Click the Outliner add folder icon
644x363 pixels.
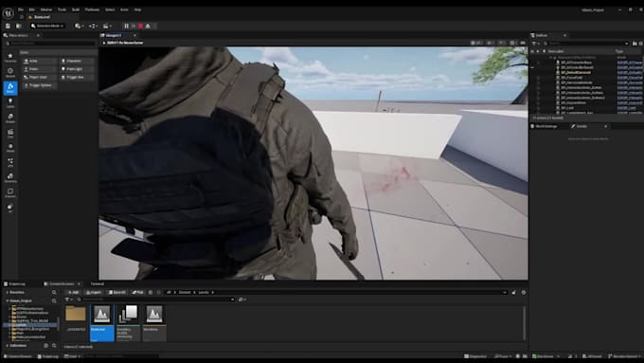click(x=635, y=44)
